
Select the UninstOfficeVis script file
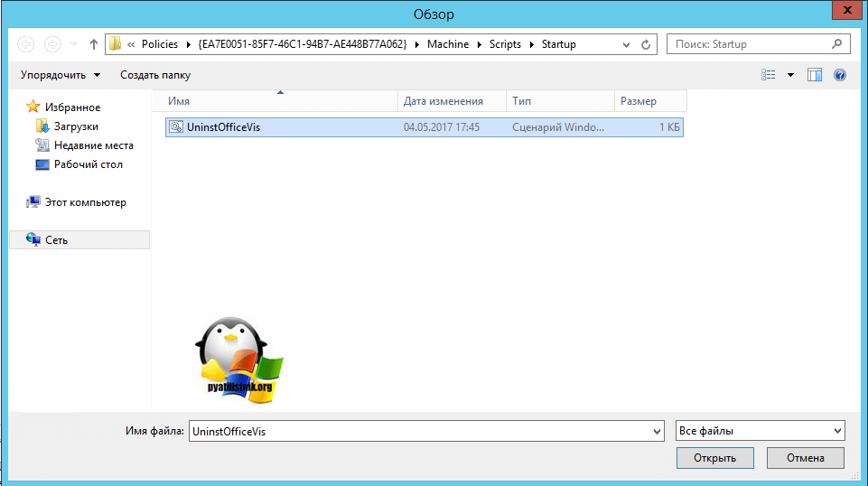[222, 127]
